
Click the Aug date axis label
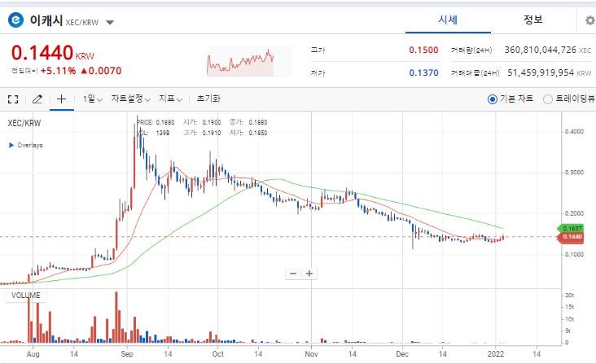[x=33, y=353]
